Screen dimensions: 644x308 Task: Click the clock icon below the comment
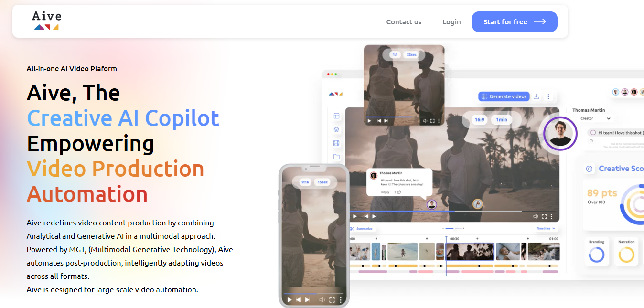(591, 140)
